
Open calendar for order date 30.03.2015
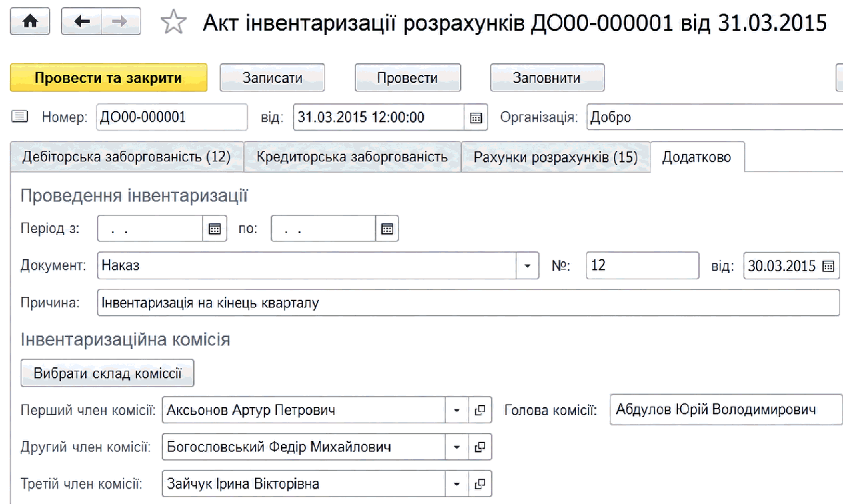(x=828, y=266)
